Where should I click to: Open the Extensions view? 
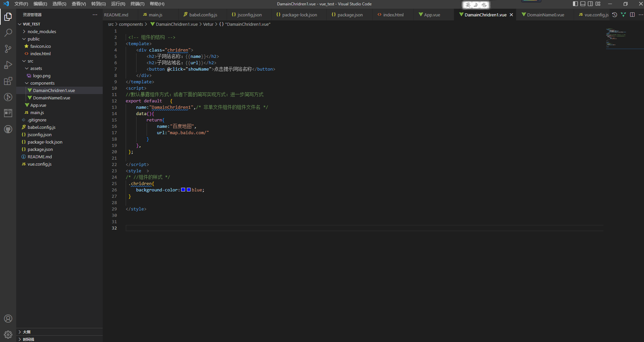point(8,81)
